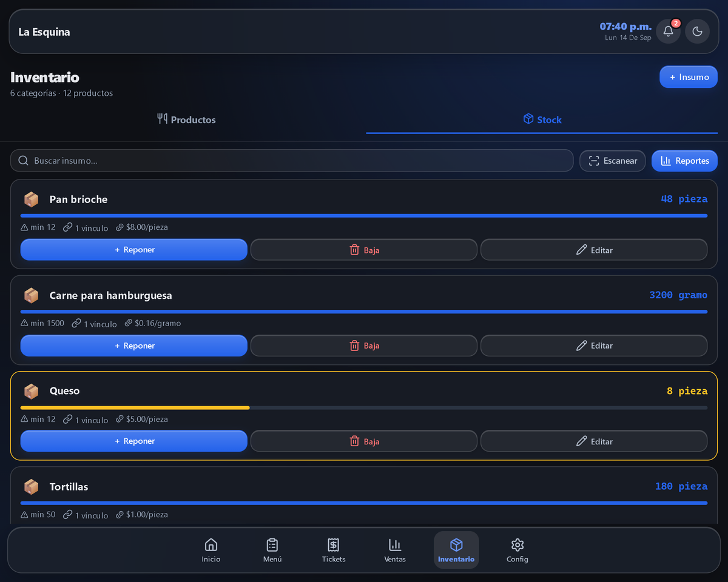The height and width of the screenshot is (582, 728).
Task: Click the 48 pieza quantity
Action: [x=684, y=199]
